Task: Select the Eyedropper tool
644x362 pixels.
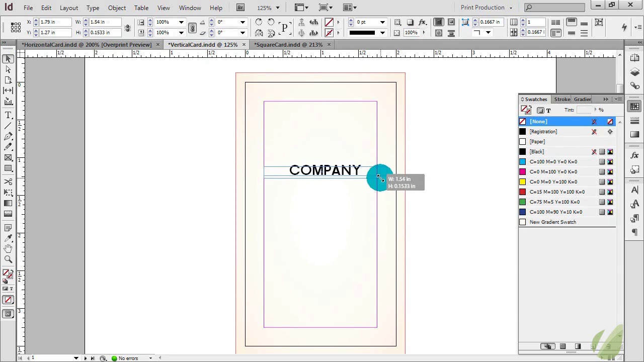Action: [8, 238]
